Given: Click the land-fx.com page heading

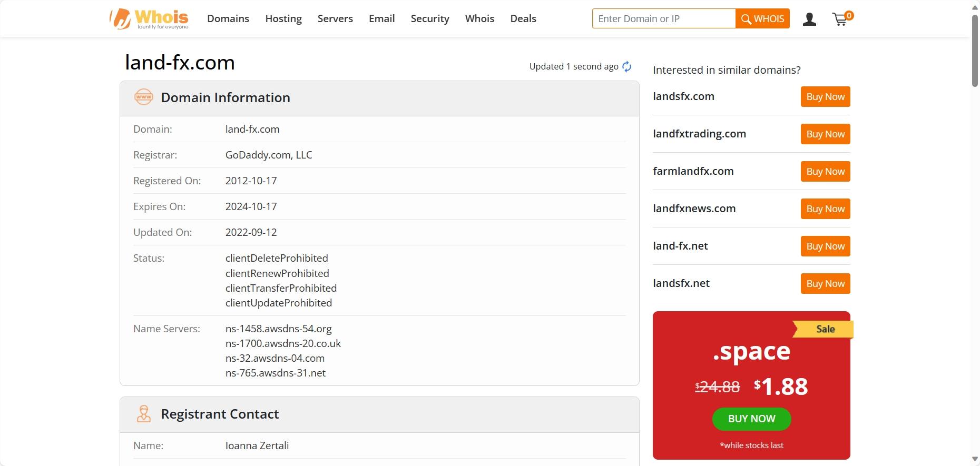Looking at the screenshot, I should [180, 63].
